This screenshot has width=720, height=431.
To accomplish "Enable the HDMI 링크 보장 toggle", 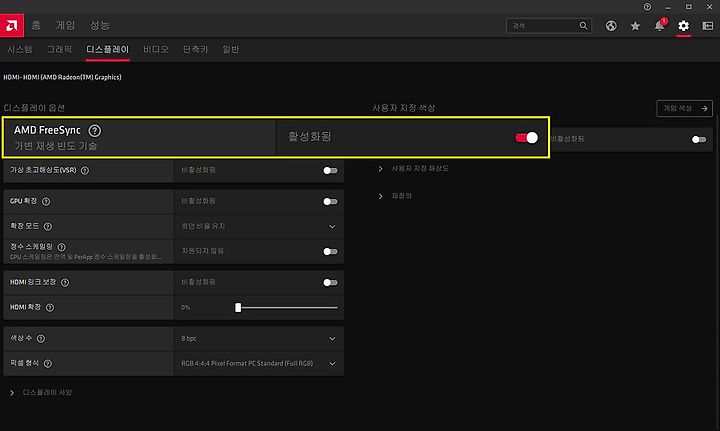I will (x=330, y=282).
